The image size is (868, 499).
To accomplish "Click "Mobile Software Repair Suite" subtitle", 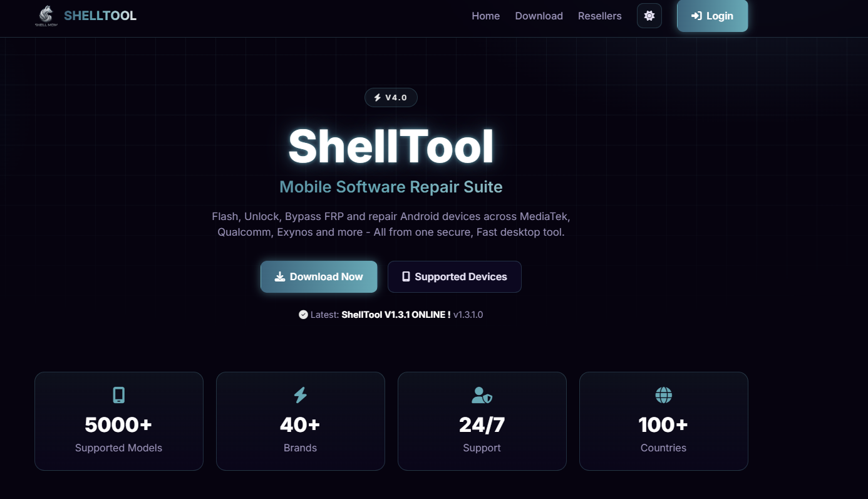I will tap(391, 187).
